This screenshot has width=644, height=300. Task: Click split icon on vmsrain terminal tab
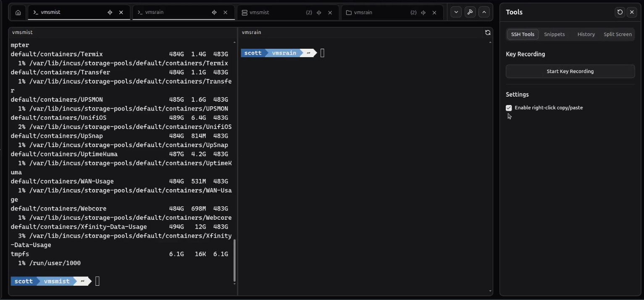[214, 13]
